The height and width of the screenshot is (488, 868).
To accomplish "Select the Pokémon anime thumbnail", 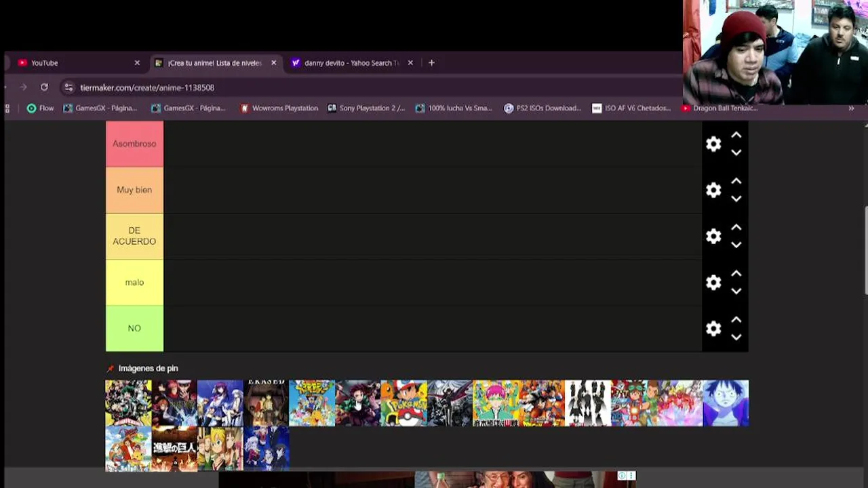I will point(404,403).
